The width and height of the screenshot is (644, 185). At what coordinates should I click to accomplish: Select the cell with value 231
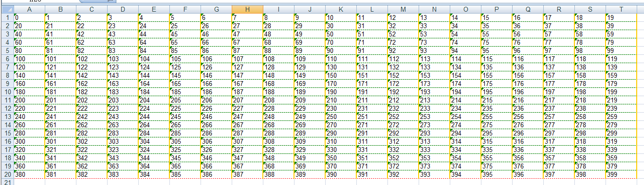pos(372,108)
